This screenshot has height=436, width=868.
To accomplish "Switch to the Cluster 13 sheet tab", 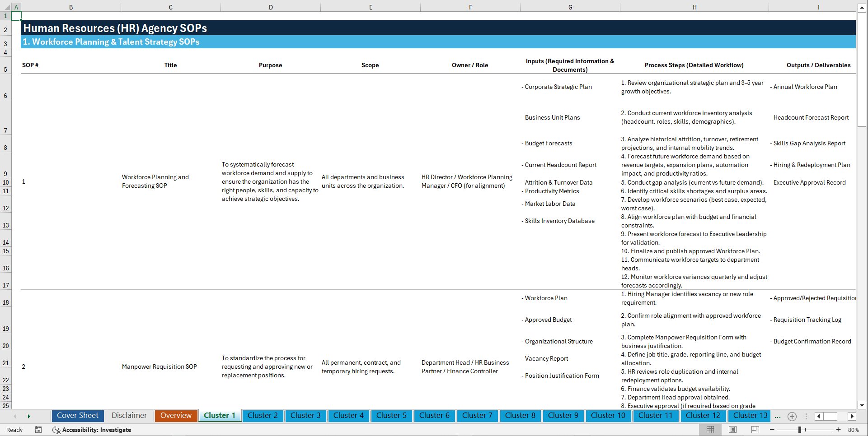I will (x=749, y=415).
